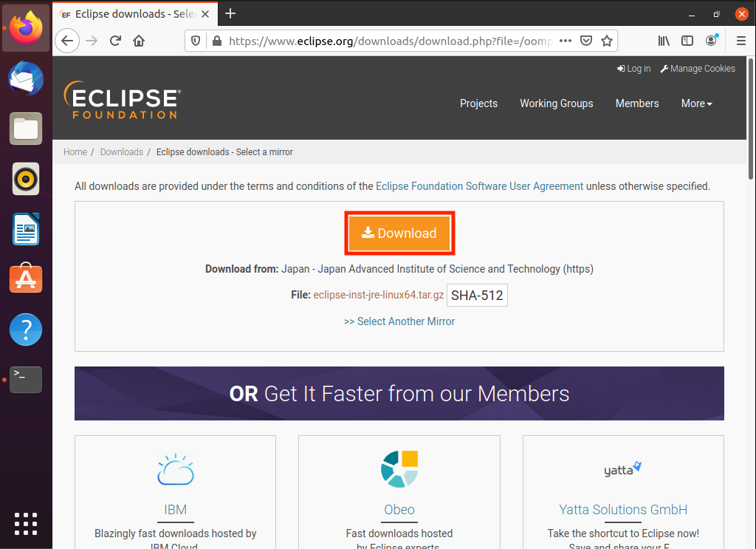Viewport: 756px width, 549px height.
Task: Go to Downloads breadcrumb
Action: (122, 152)
